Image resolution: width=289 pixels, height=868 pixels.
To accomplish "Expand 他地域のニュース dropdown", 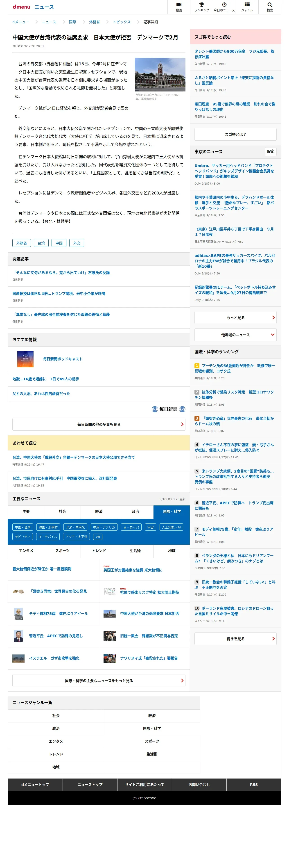I will (235, 335).
